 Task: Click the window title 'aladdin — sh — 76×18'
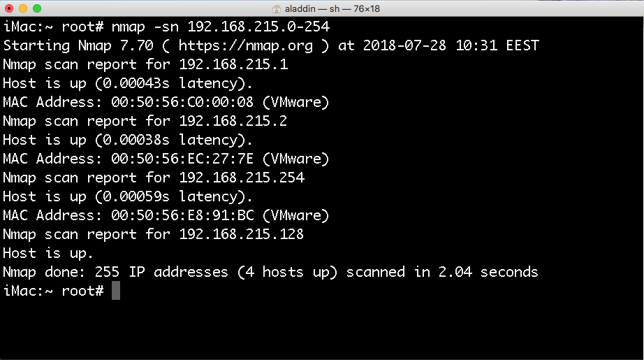click(x=332, y=8)
